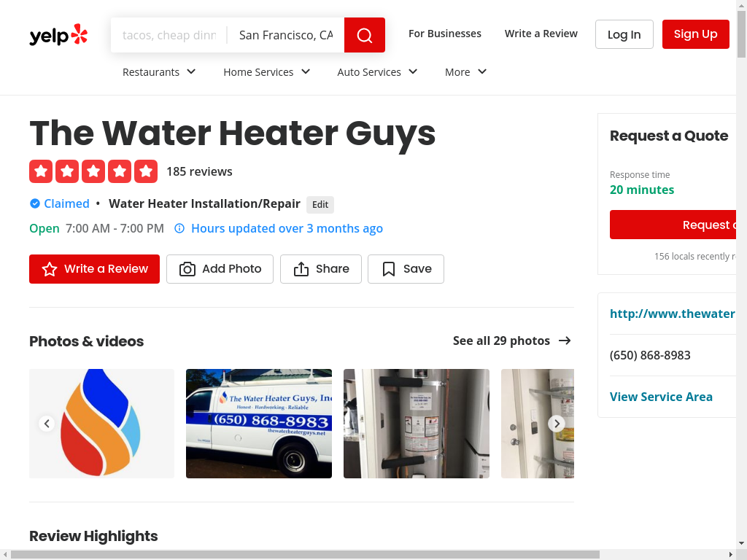Open the company van photo thumbnail
The height and width of the screenshot is (560, 747).
tap(259, 424)
